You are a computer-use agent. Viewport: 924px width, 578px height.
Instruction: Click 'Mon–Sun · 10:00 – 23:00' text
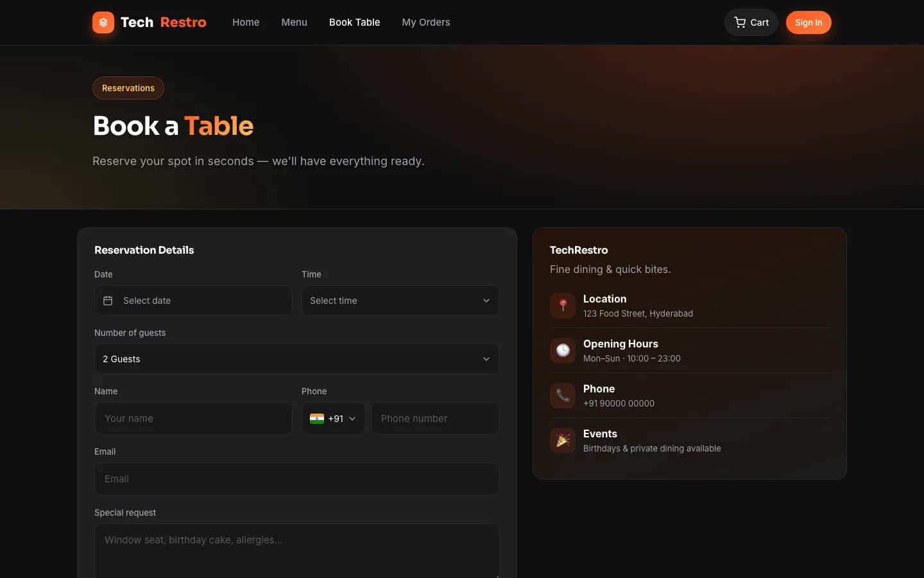(632, 358)
